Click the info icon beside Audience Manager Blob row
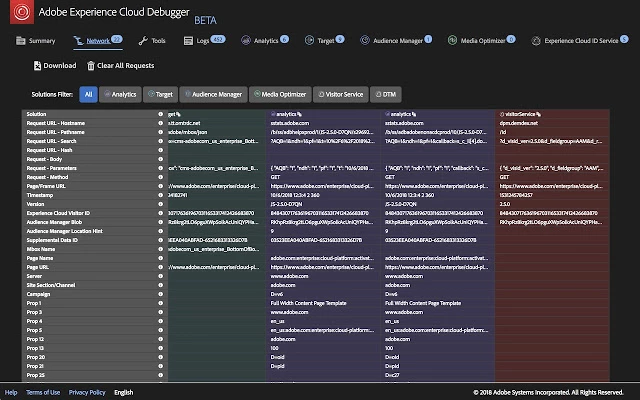The image size is (640, 400). 160,222
